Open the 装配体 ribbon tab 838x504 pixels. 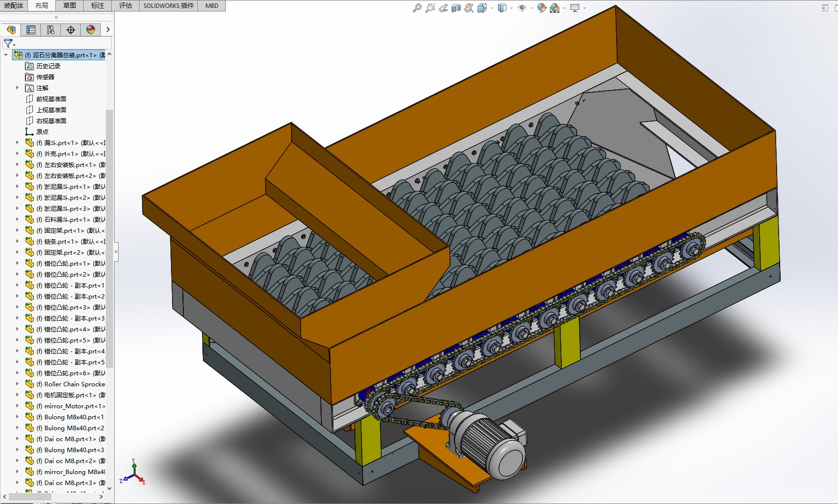pos(13,5)
